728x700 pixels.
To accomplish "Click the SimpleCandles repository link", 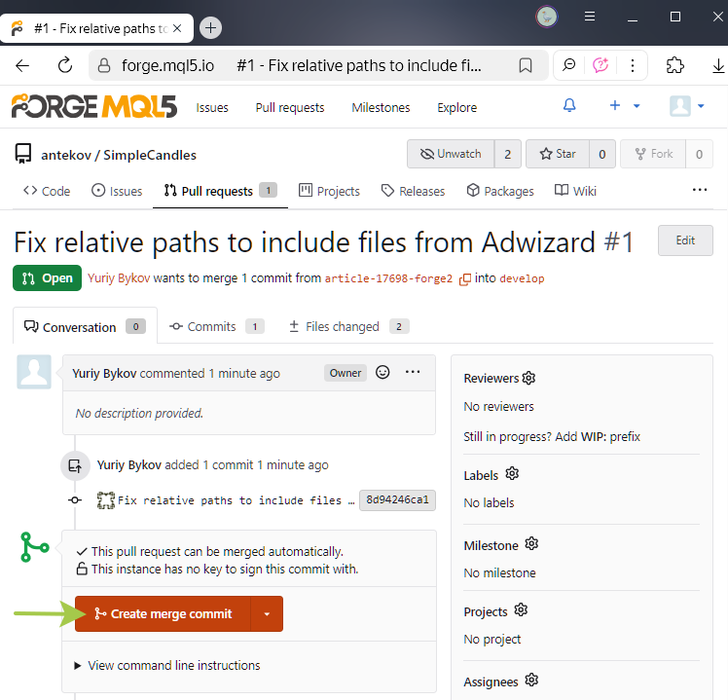I will pyautogui.click(x=150, y=155).
